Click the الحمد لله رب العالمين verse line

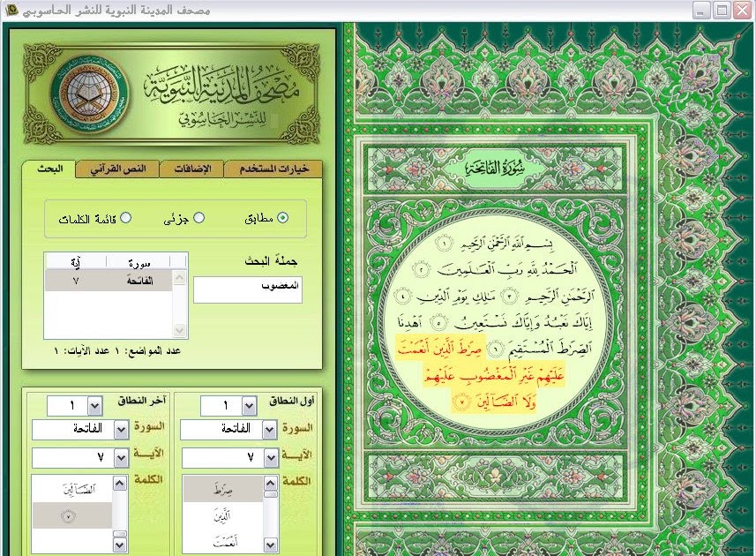[x=506, y=269]
